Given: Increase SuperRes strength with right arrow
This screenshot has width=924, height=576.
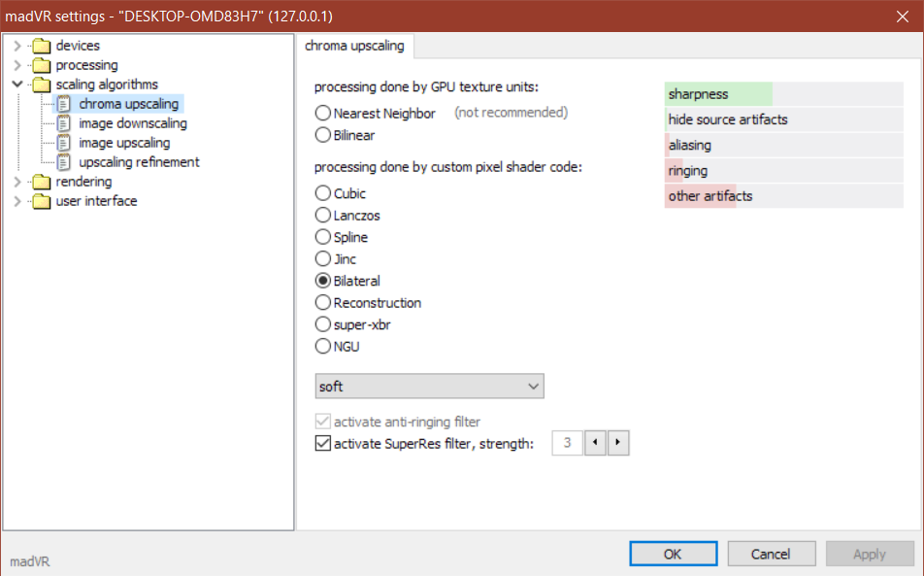Looking at the screenshot, I should tap(617, 443).
